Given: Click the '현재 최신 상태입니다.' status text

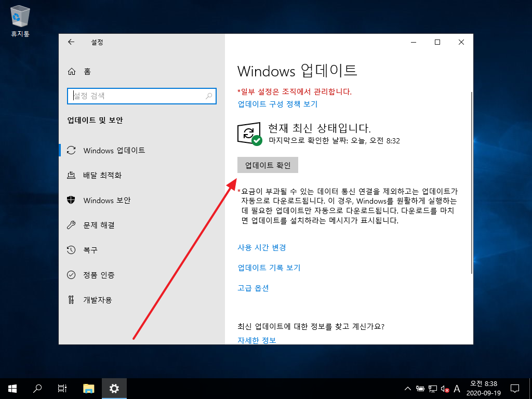Looking at the screenshot, I should pyautogui.click(x=320, y=128).
